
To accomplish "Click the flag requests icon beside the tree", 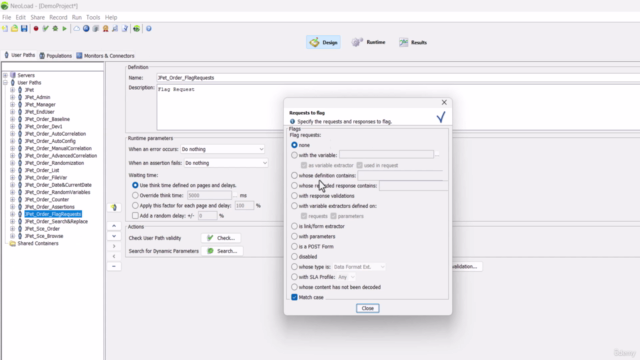I will pyautogui.click(x=114, y=207).
